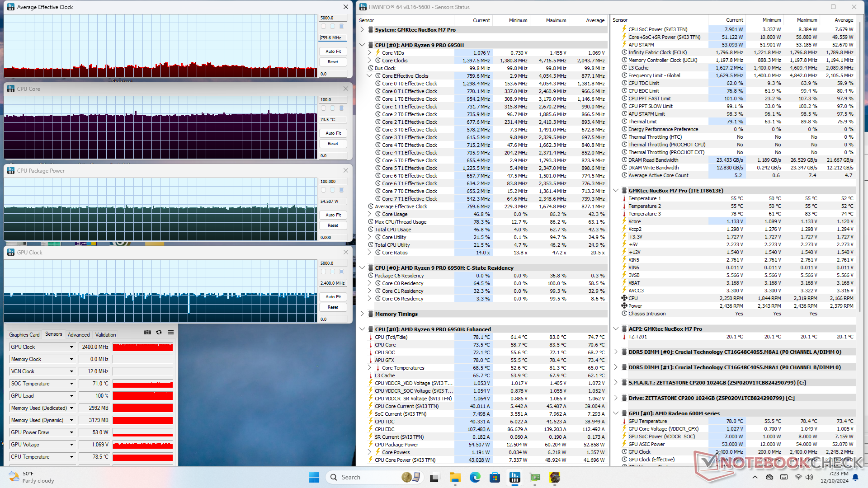This screenshot has width=868, height=488.
Task: Select the Sensors tab in GPU-Z
Action: (54, 334)
